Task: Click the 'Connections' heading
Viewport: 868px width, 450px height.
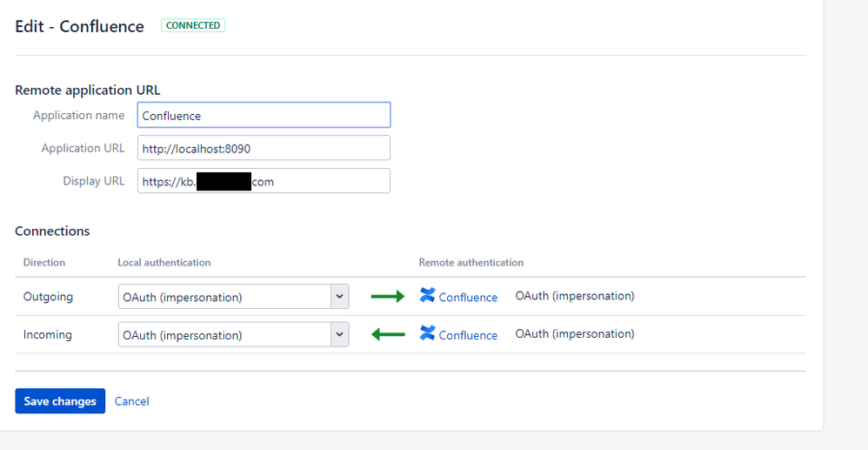Action: (x=52, y=231)
